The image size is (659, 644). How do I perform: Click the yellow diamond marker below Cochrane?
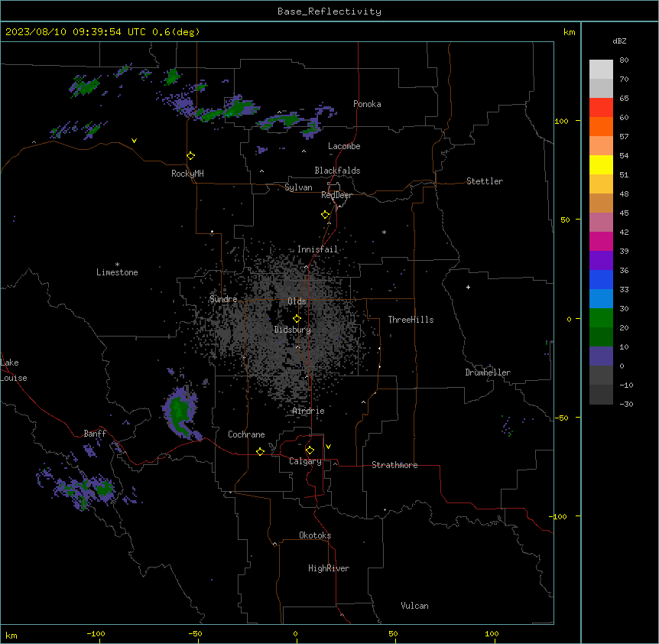(x=261, y=451)
